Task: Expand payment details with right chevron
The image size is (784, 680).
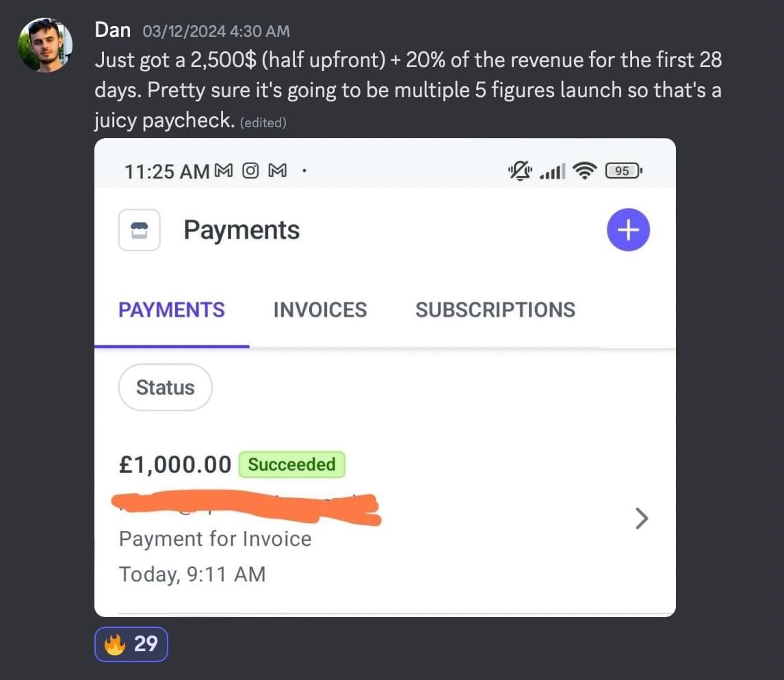Action: (641, 519)
